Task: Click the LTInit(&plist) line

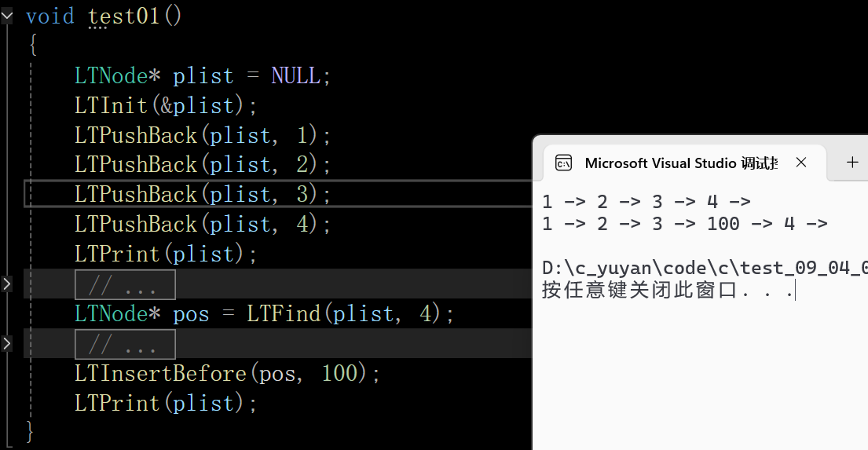Action: 166,106
